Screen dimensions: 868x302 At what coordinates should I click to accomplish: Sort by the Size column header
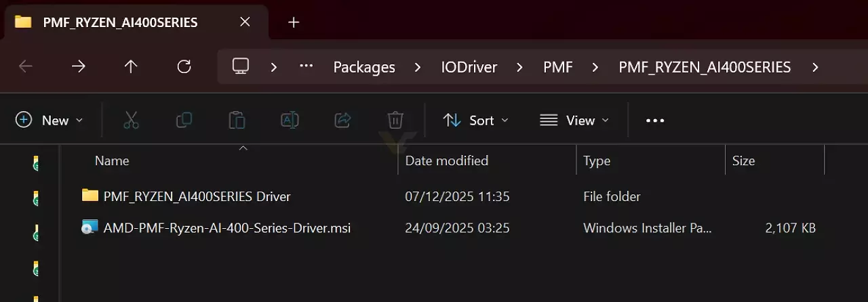743,161
